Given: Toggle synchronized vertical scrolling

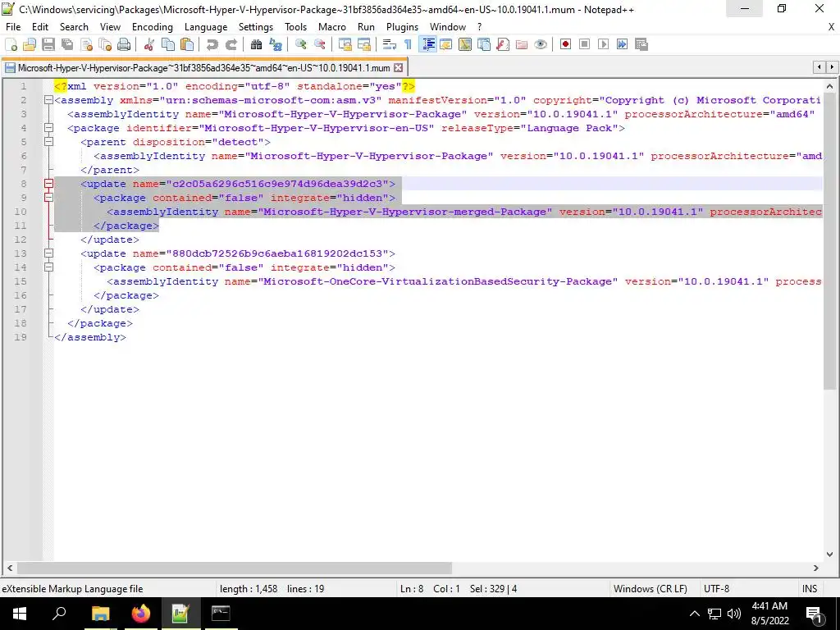Looking at the screenshot, I should pyautogui.click(x=345, y=44).
